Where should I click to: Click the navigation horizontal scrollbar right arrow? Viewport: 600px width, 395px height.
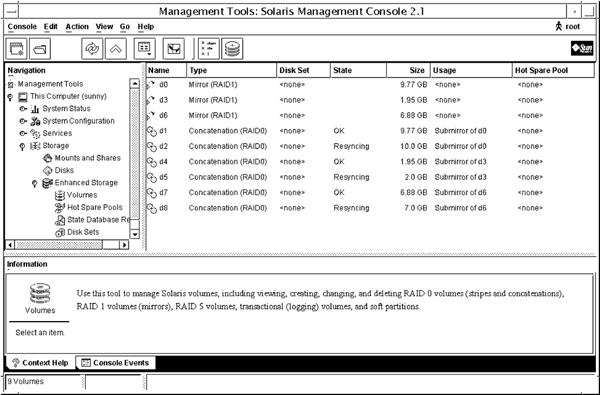point(124,245)
